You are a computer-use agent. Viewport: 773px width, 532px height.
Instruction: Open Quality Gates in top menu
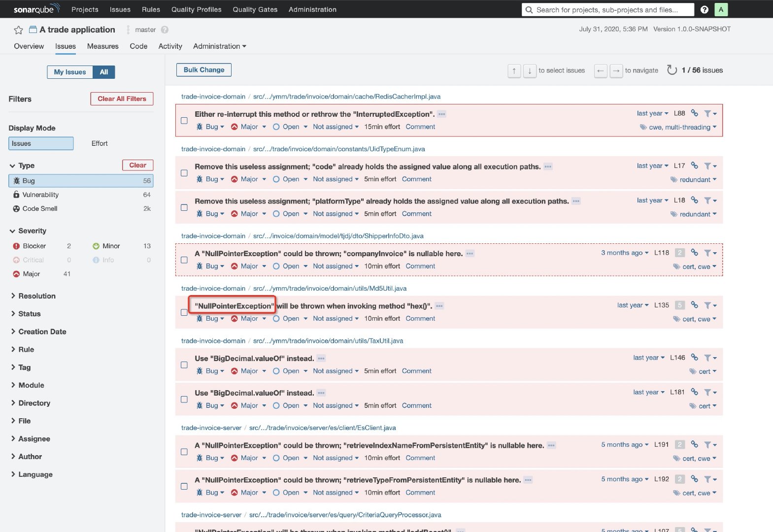[x=255, y=9]
